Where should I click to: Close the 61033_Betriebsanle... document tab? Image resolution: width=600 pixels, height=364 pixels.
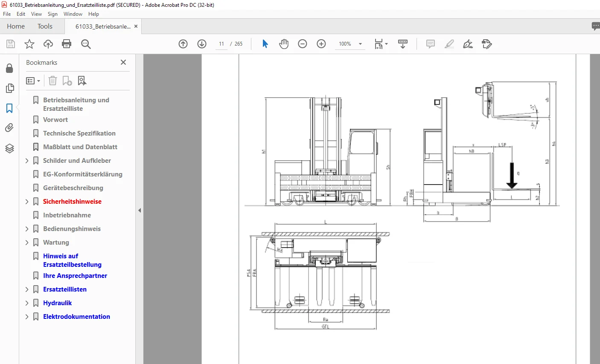point(136,26)
